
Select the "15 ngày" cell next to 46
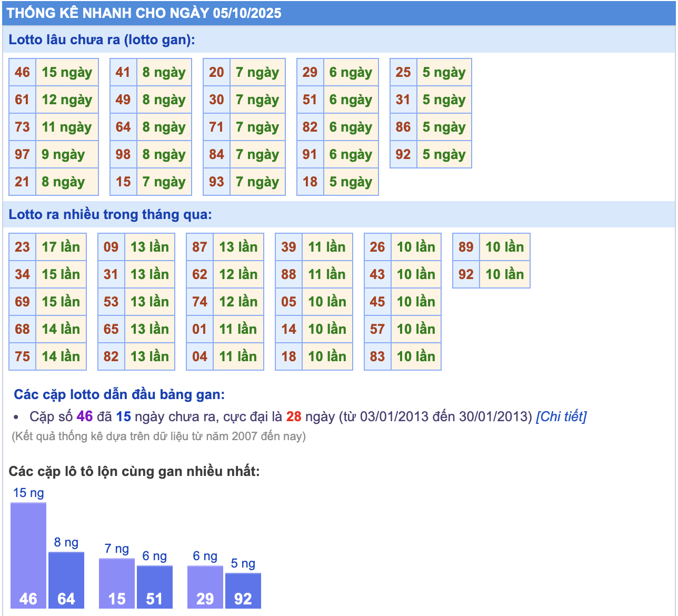click(67, 72)
